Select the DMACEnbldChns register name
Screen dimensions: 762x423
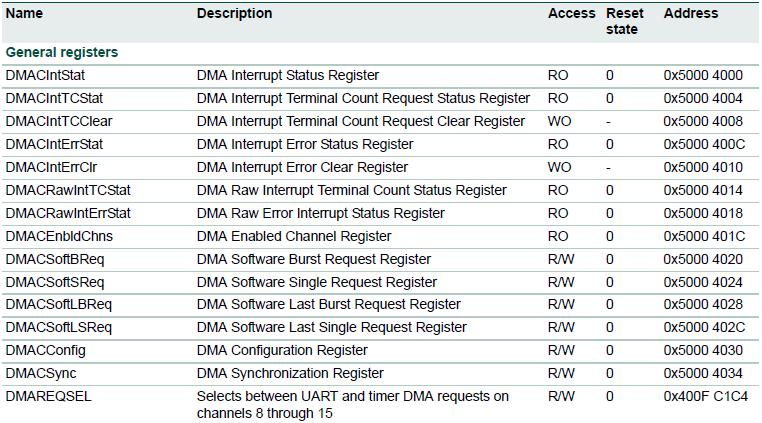58,236
